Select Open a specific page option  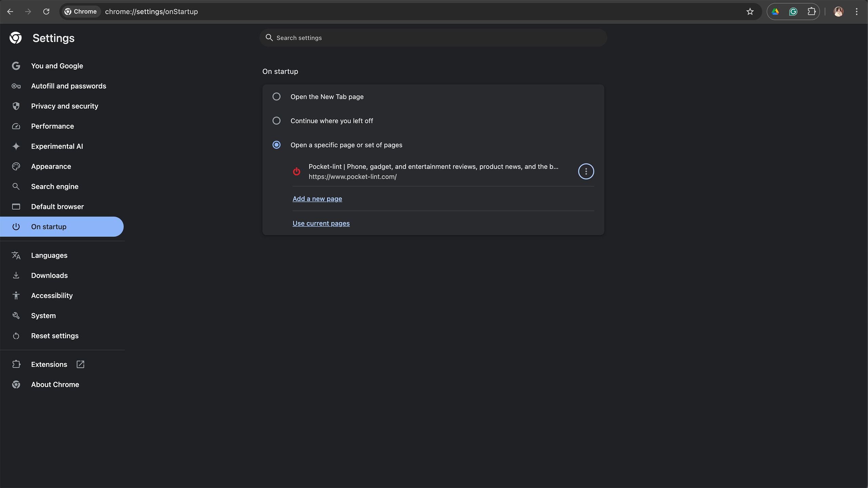coord(276,145)
